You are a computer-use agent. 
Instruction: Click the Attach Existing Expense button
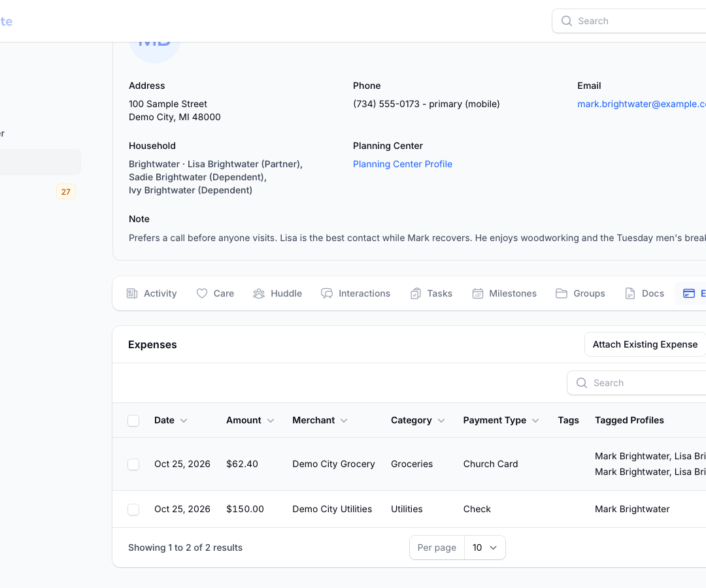[x=645, y=344]
